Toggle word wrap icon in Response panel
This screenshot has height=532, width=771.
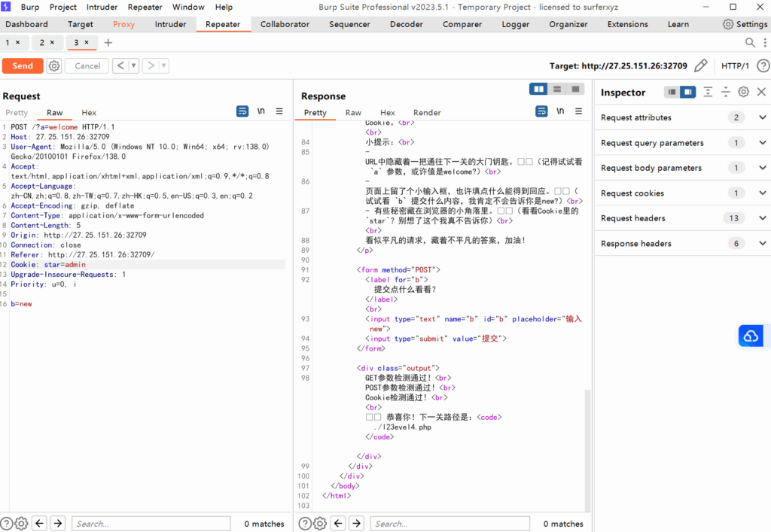pyautogui.click(x=541, y=111)
